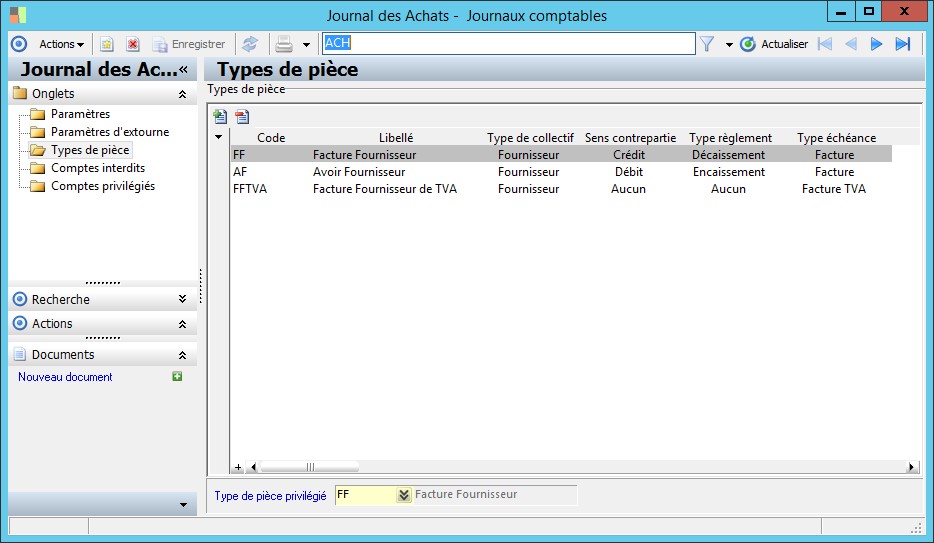Open the Comptes privilégiés tree item

102,186
